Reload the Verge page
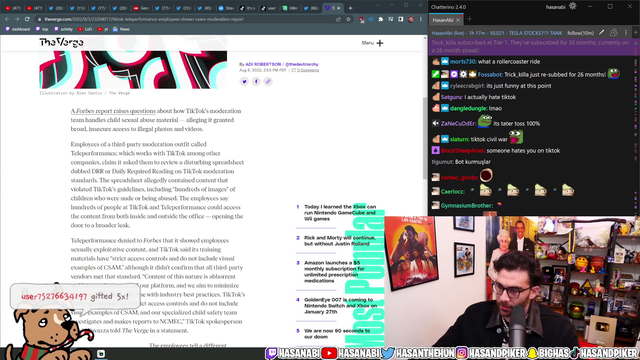Screen dimensions: 640x360 click(27, 19)
